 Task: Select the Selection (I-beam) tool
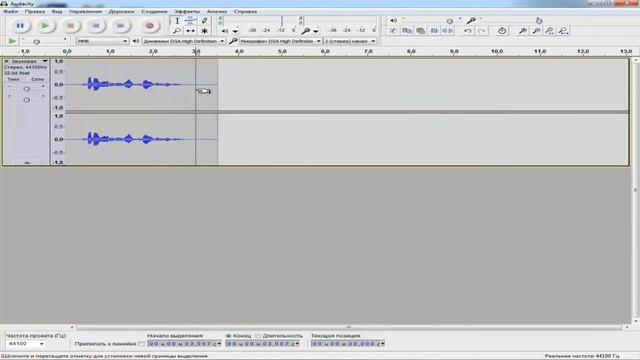click(x=177, y=21)
